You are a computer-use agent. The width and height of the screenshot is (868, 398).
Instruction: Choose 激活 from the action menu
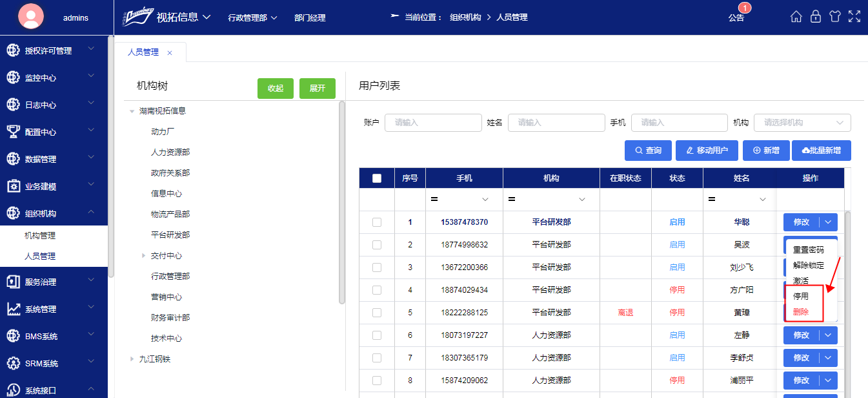[x=801, y=281]
